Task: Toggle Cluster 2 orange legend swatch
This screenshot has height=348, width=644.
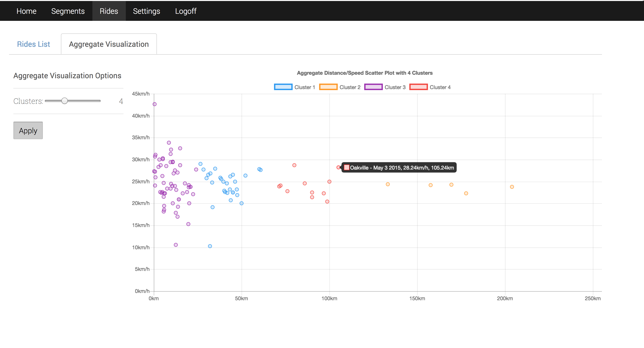Action: coord(328,87)
